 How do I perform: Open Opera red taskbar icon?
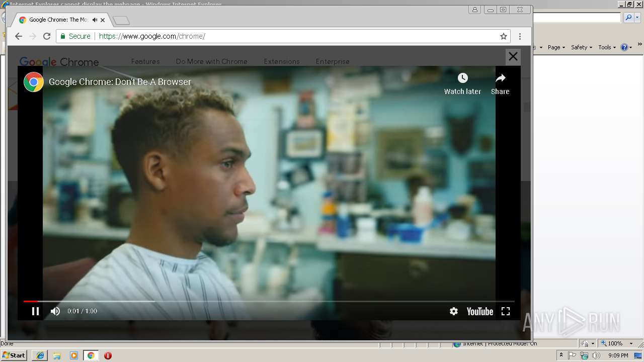[x=108, y=355]
